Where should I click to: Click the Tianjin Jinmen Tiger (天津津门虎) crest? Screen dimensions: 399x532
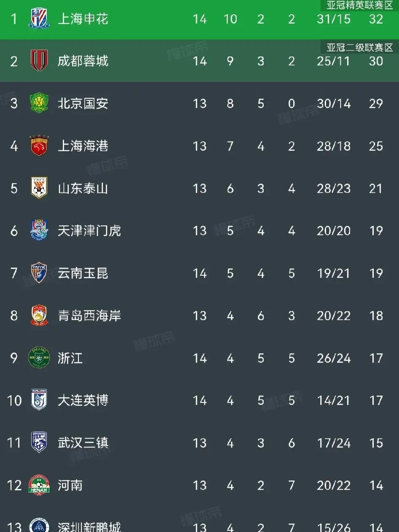pyautogui.click(x=39, y=231)
